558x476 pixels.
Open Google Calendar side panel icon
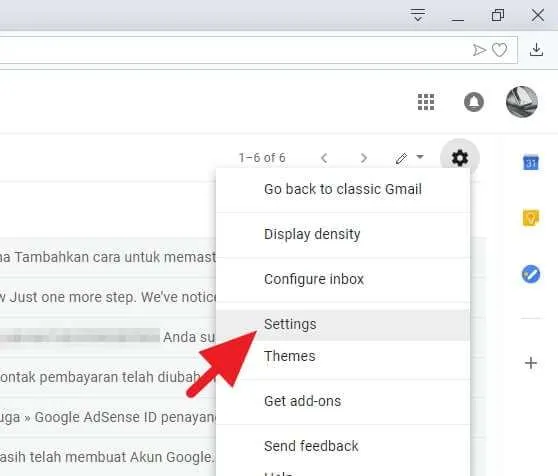(x=531, y=163)
